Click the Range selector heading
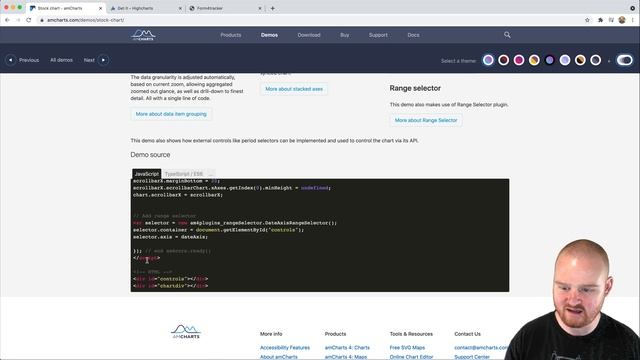 [415, 88]
